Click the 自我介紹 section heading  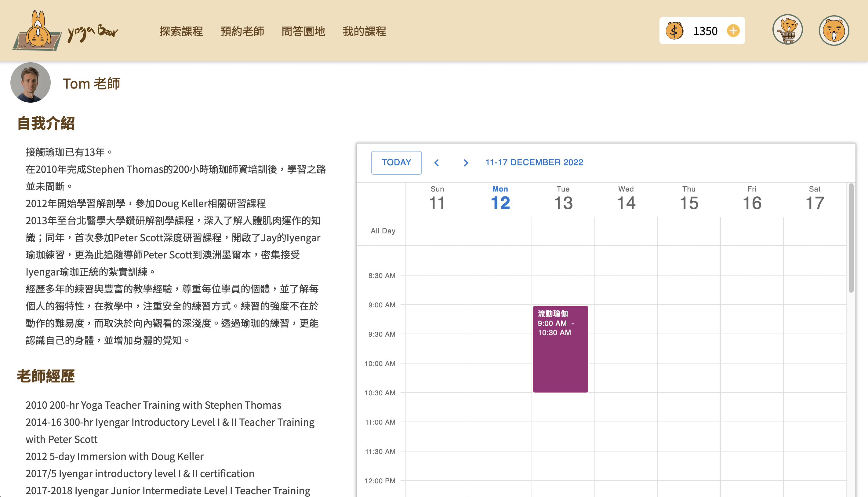tap(46, 123)
